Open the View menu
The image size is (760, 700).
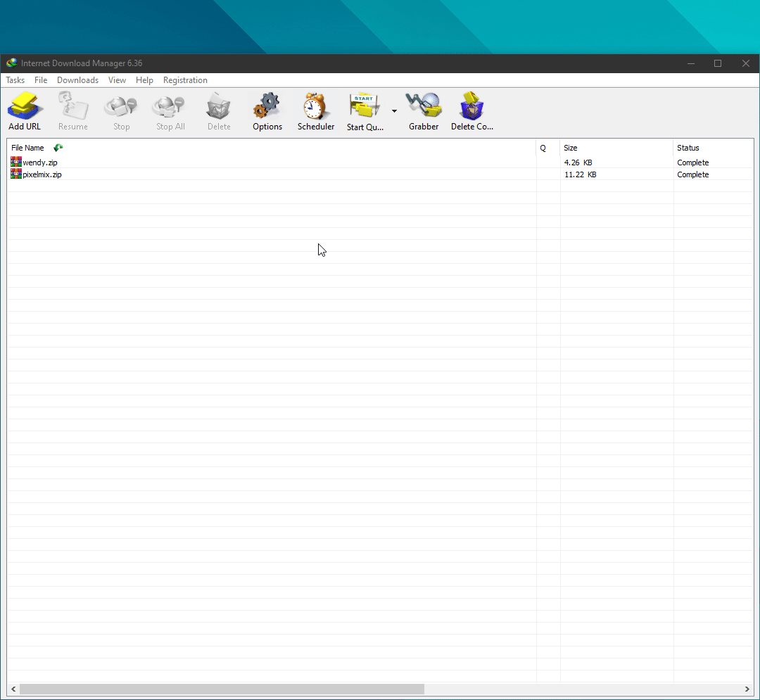click(117, 80)
